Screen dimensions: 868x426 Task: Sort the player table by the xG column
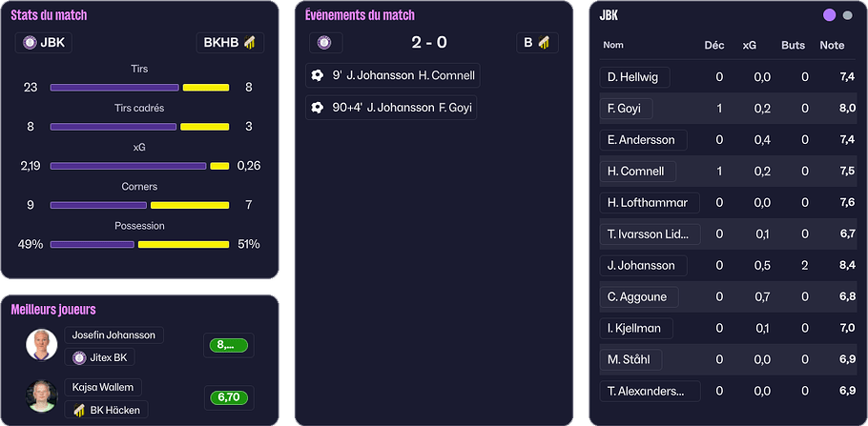[750, 45]
